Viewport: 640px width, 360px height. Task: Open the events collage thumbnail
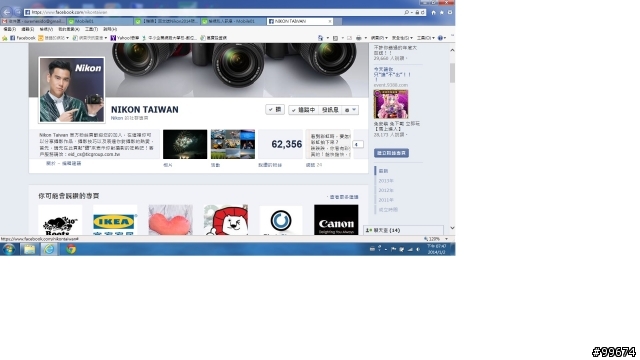click(x=233, y=144)
